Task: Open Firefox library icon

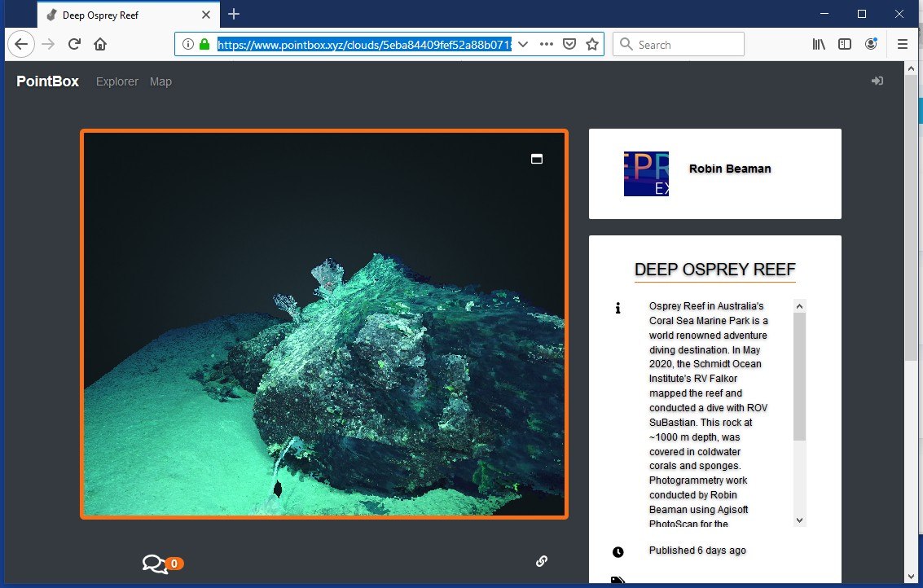Action: tap(819, 44)
